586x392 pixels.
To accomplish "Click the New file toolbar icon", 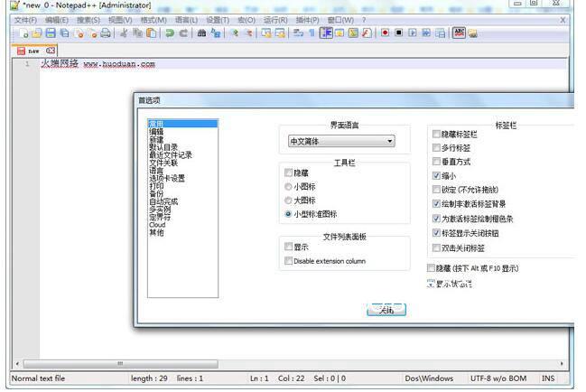I will (x=25, y=33).
